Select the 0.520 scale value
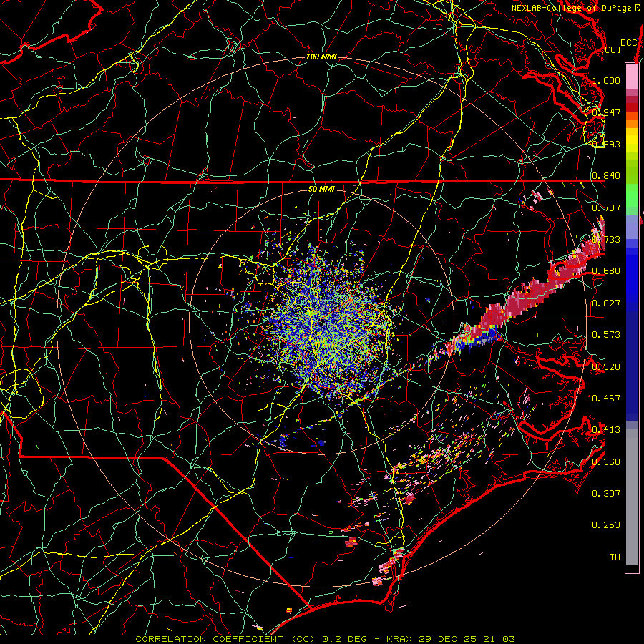Screen dimensions: 644x644 [x=606, y=367]
